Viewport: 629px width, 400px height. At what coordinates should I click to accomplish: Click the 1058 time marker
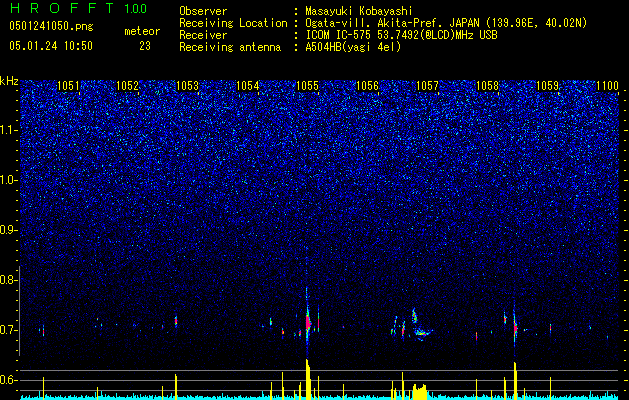pyautogui.click(x=487, y=85)
